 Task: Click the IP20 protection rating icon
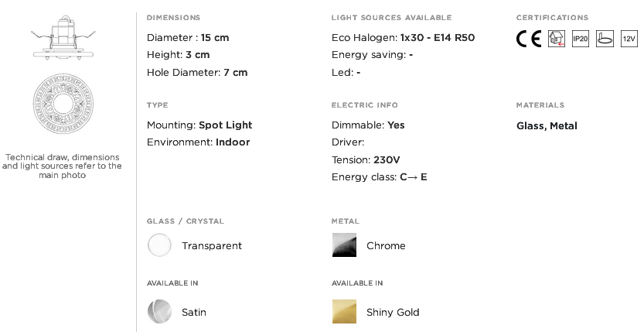[x=581, y=39]
